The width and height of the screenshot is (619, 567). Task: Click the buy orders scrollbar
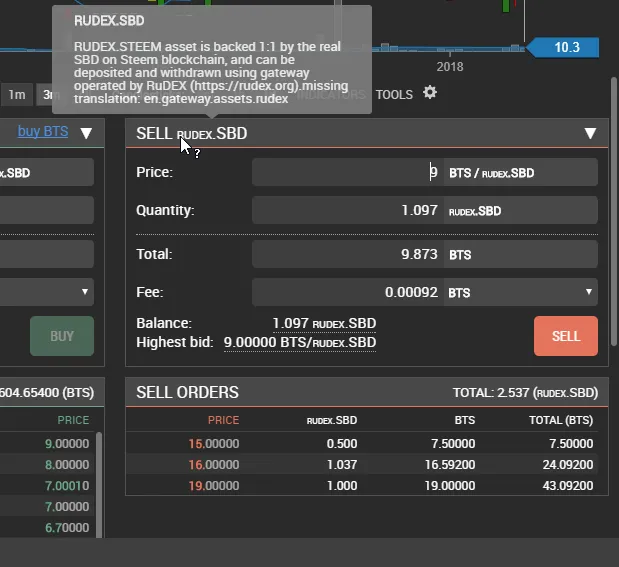pos(99,485)
